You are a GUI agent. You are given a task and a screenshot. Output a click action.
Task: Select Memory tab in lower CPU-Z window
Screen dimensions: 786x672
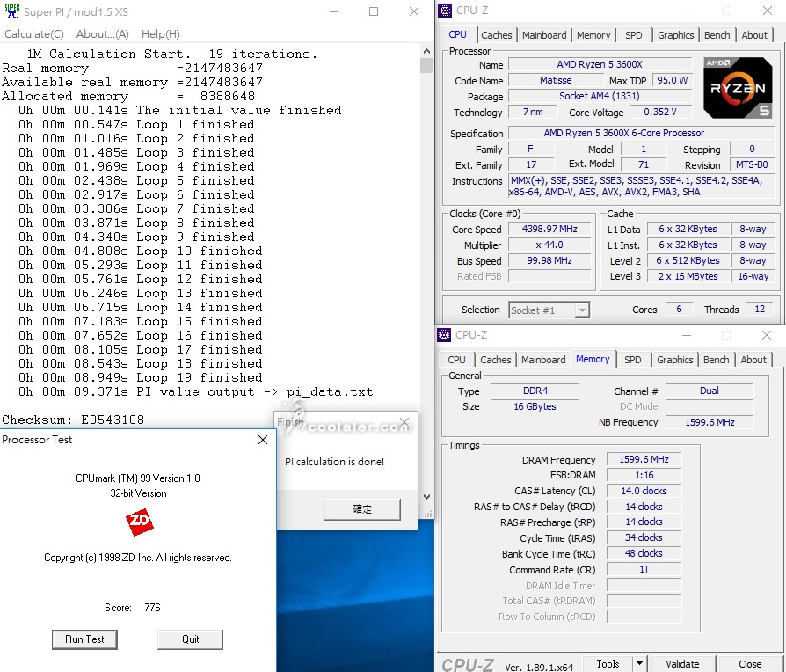[593, 359]
